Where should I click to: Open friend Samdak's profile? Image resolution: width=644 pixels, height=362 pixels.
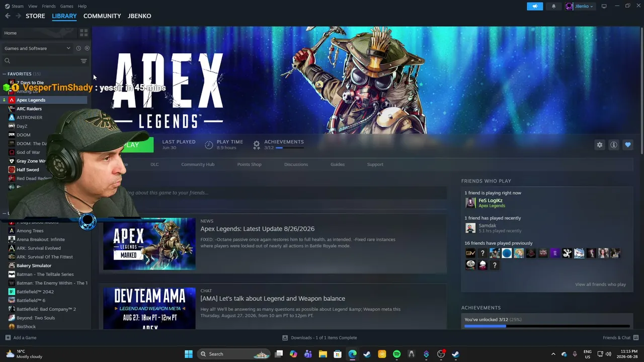pyautogui.click(x=487, y=226)
